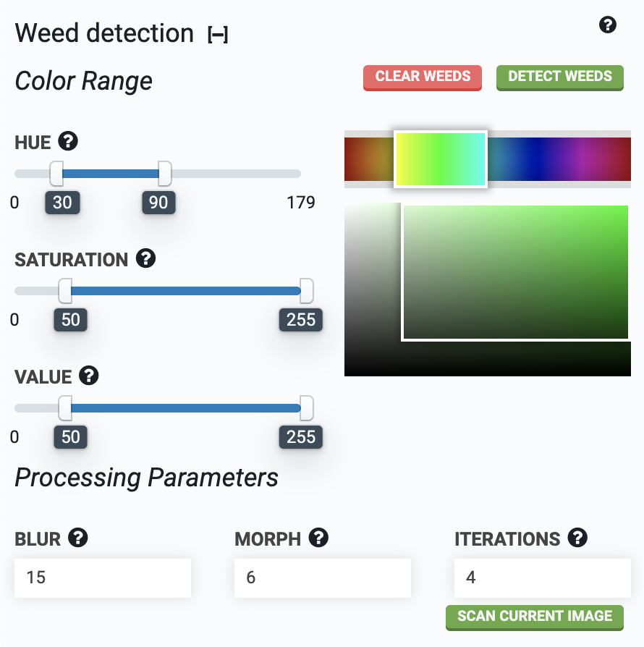644x647 pixels.
Task: Click inside the MORPH input field
Action: [x=323, y=578]
